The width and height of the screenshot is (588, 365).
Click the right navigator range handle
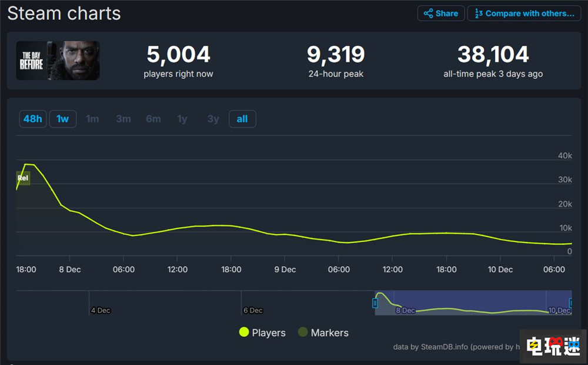tap(571, 303)
